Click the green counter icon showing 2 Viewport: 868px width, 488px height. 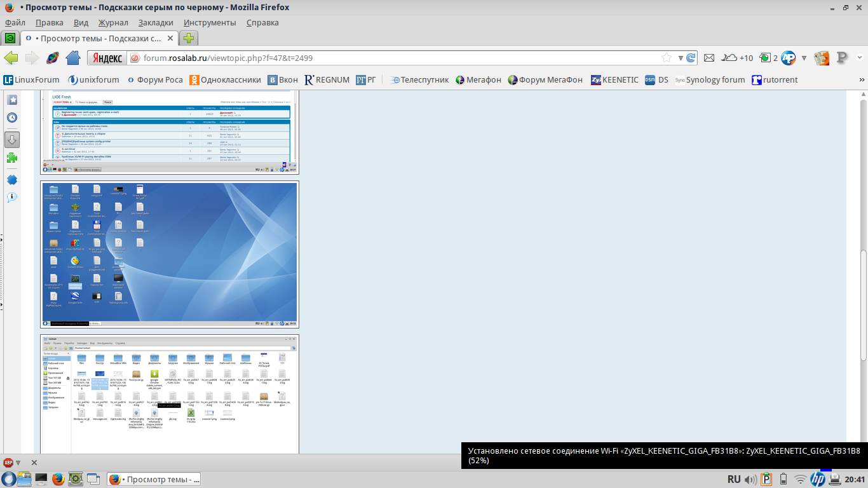[x=768, y=58]
